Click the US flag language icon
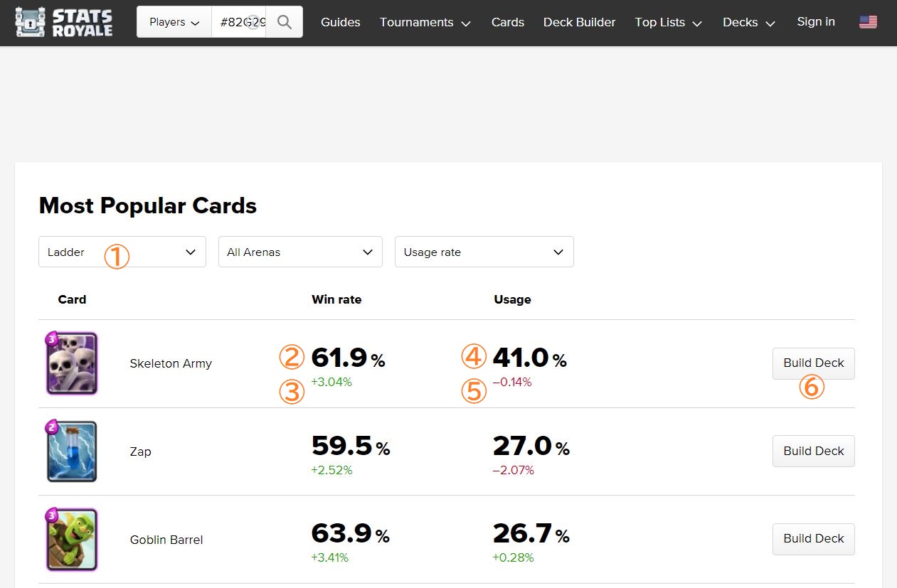This screenshot has height=588, width=897. tap(868, 22)
